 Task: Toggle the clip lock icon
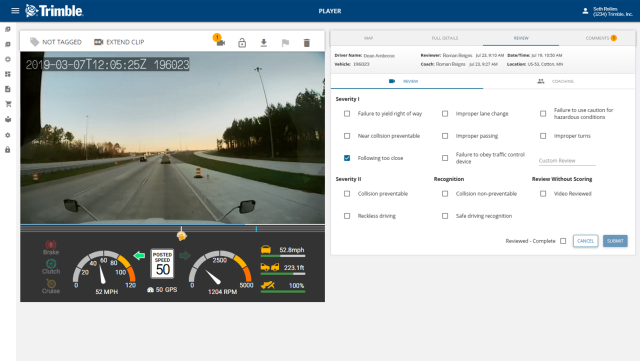coord(242,42)
